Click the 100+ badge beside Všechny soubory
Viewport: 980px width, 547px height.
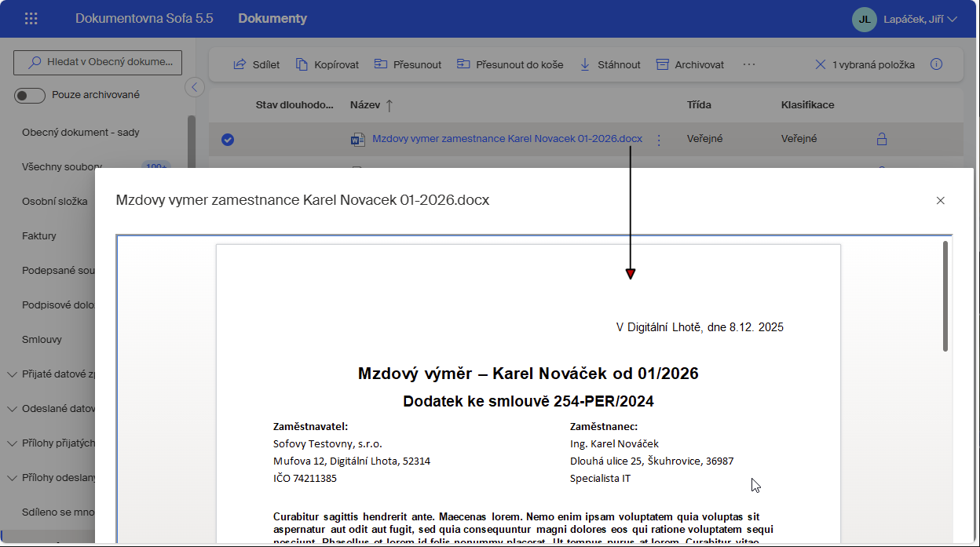coord(156,167)
